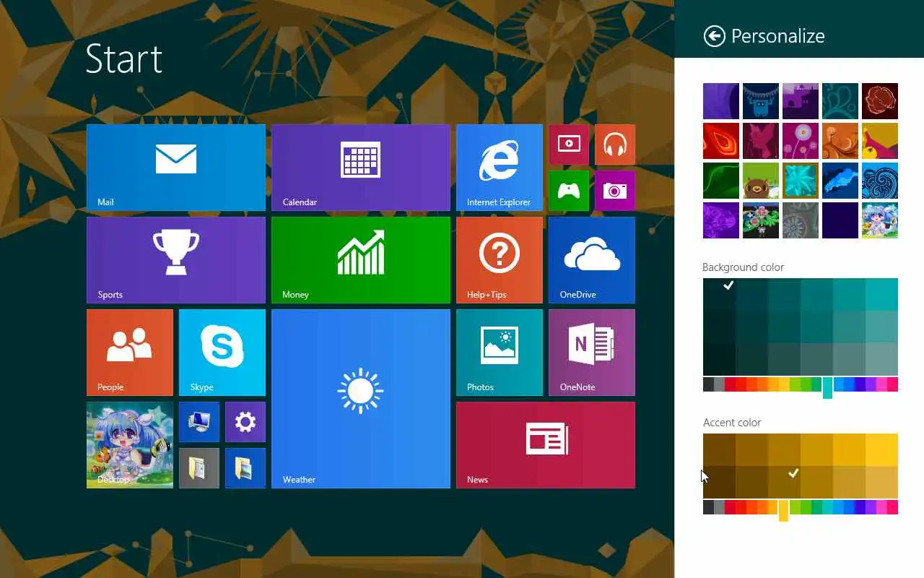Open the Internet Explorer tile
This screenshot has width=924, height=578.
(x=500, y=168)
